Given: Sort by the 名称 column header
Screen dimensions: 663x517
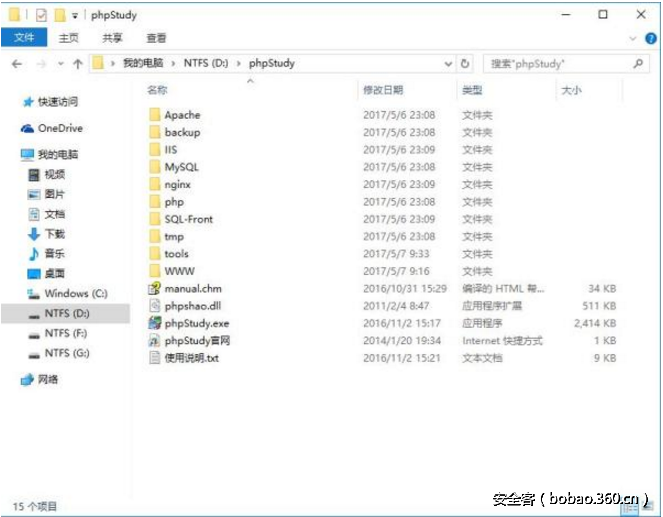Looking at the screenshot, I should pyautogui.click(x=157, y=90).
